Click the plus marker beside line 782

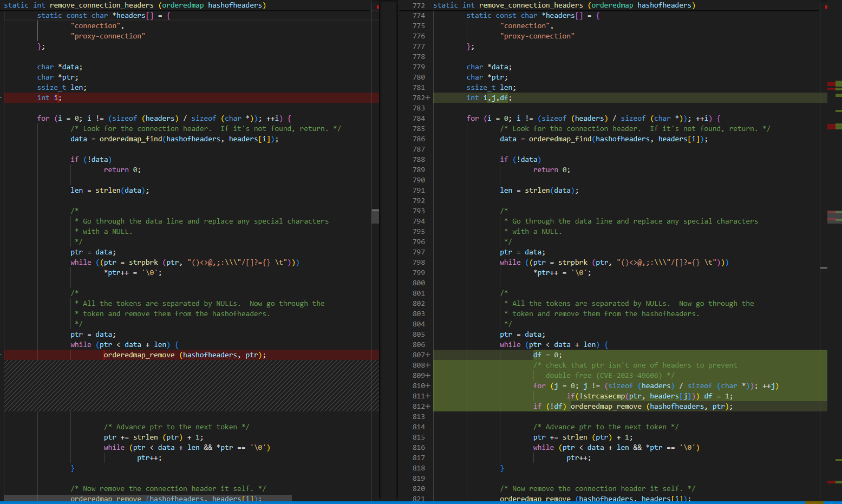(428, 98)
